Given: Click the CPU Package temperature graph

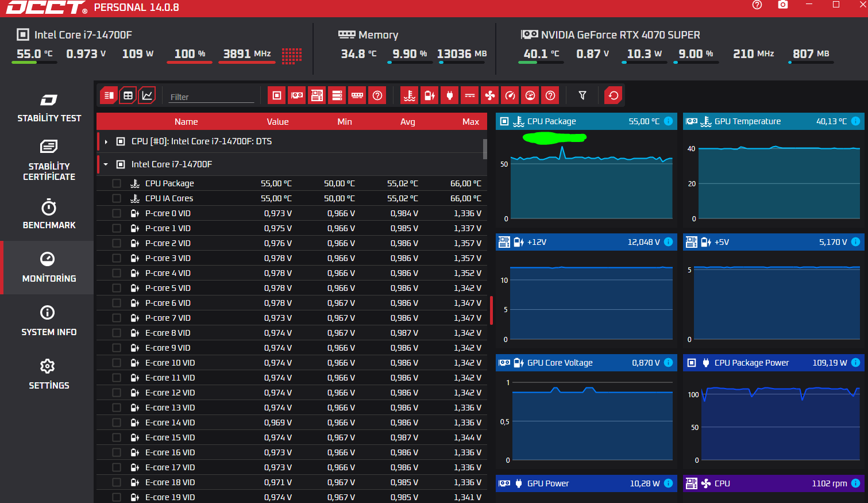Looking at the screenshot, I should [x=586, y=178].
